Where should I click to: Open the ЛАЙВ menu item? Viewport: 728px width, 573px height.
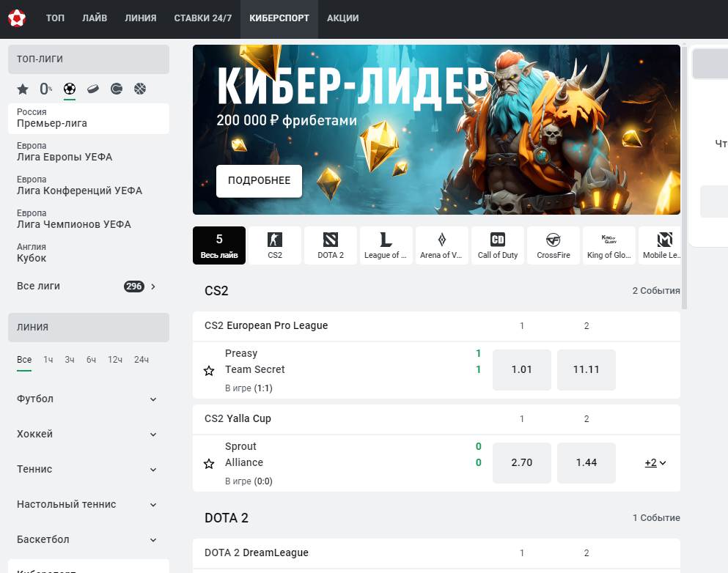click(95, 18)
